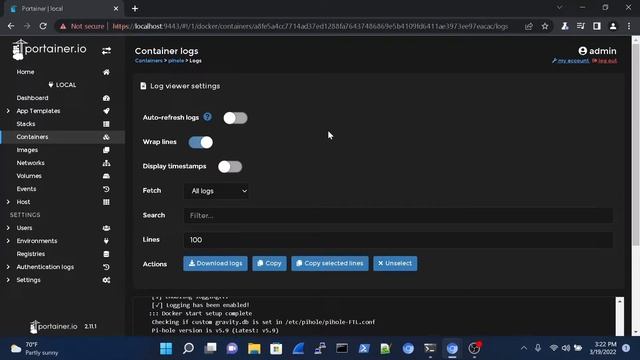Click the Search filter input field
The height and width of the screenshot is (360, 640).
398,216
